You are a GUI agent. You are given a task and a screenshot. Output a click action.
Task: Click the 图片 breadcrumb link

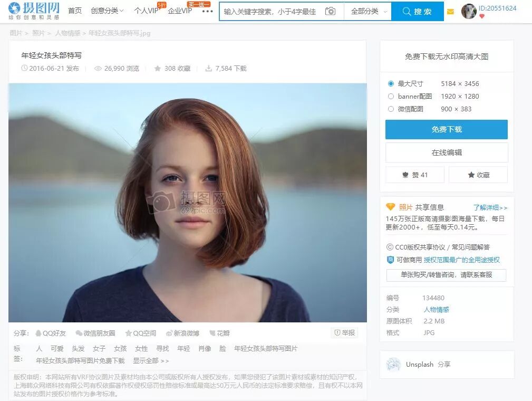point(16,33)
